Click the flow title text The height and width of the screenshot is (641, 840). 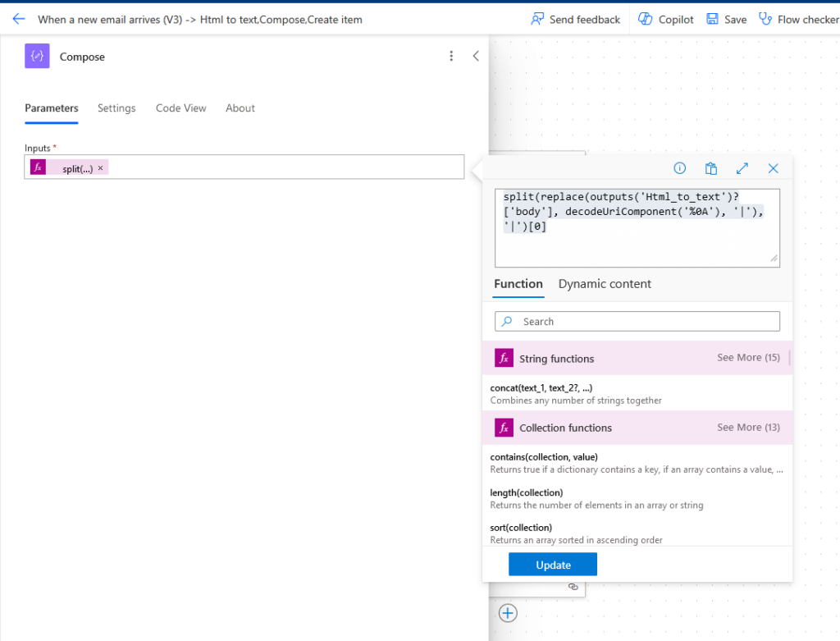(200, 20)
